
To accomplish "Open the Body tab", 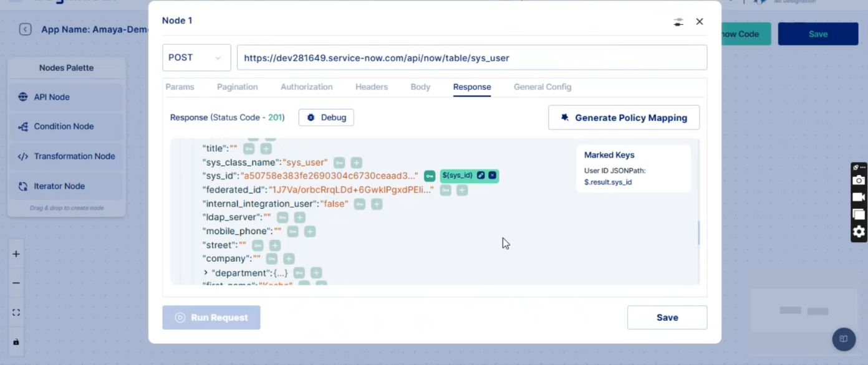I will click(420, 87).
